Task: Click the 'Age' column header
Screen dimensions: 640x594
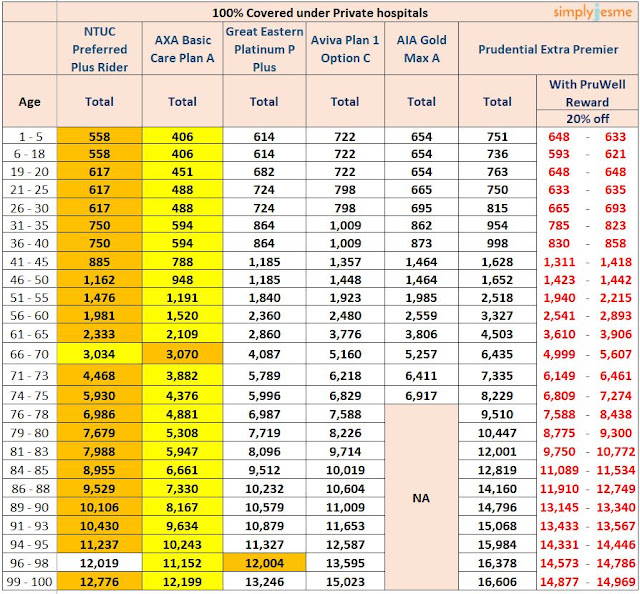Action: tap(29, 102)
